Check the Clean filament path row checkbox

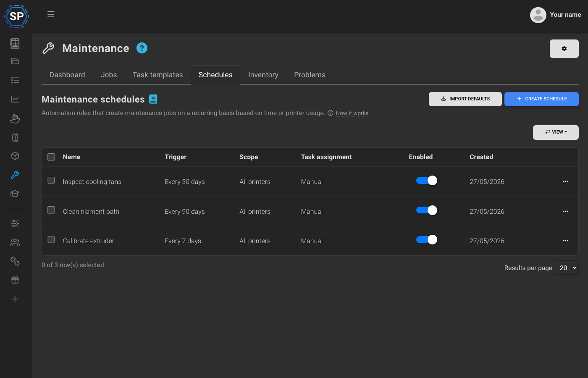pos(51,210)
